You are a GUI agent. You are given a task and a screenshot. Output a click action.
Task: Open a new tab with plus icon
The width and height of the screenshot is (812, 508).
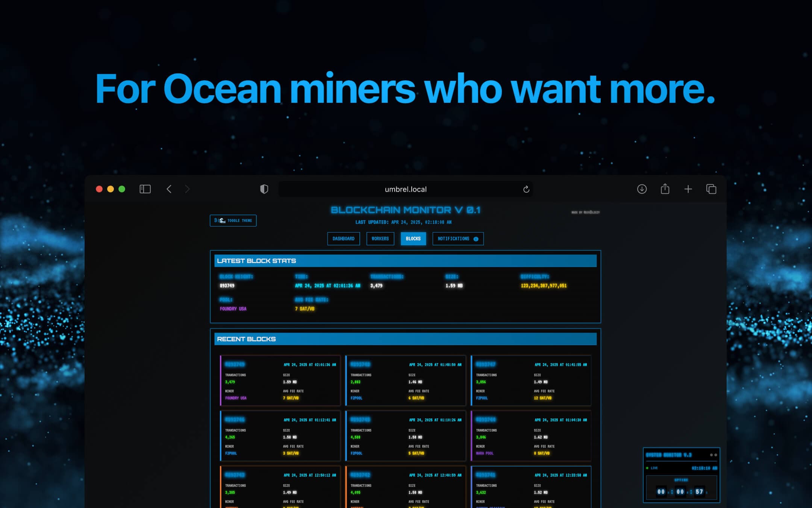pyautogui.click(x=688, y=189)
